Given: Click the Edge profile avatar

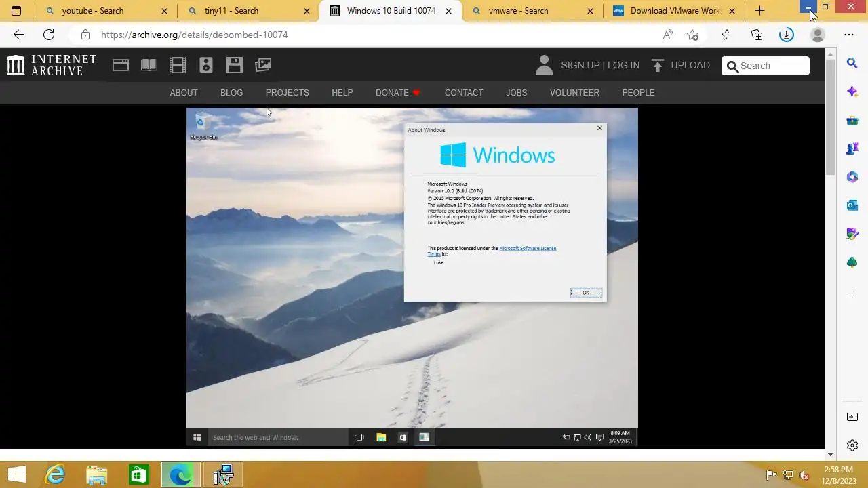Looking at the screenshot, I should [817, 35].
